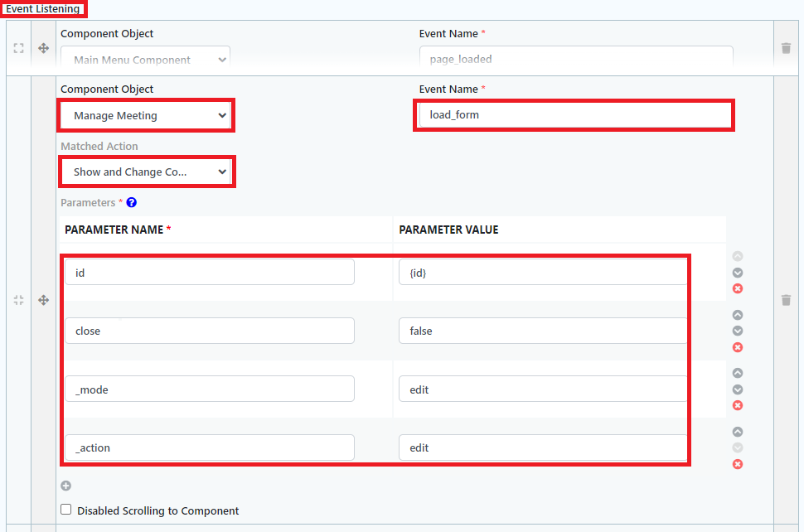804x532 pixels.
Task: Click the close parameter name field
Action: 210,331
